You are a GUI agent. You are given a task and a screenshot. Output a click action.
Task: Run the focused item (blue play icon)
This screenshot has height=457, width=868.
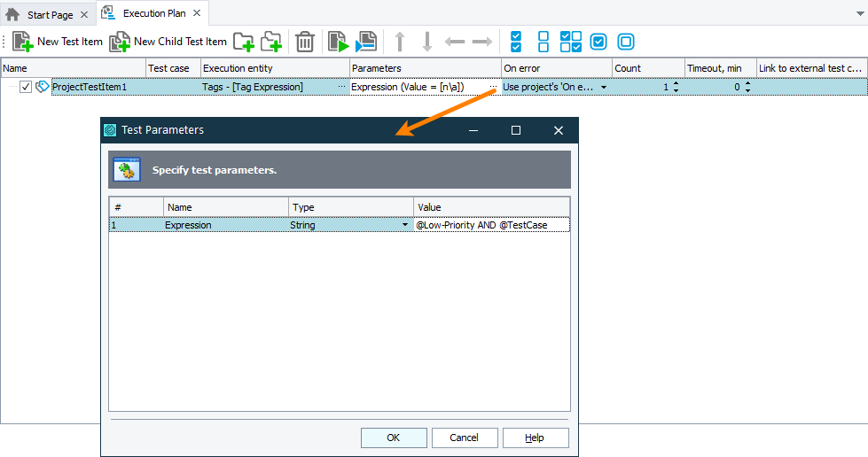[x=366, y=42]
